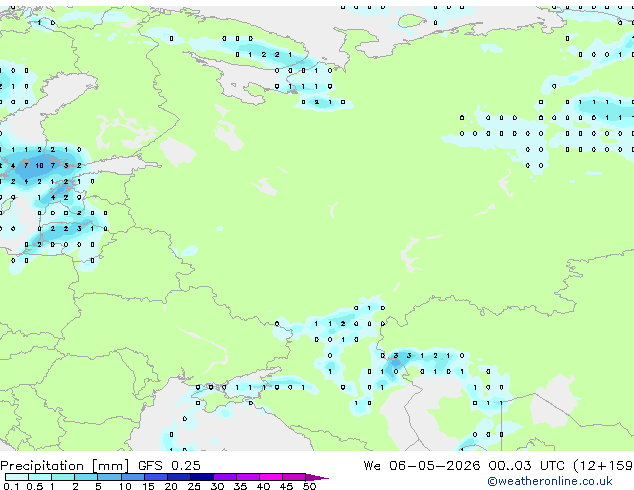Click the 'Precipitation [mm]' title text
This screenshot has height=490, width=634.
65,466
